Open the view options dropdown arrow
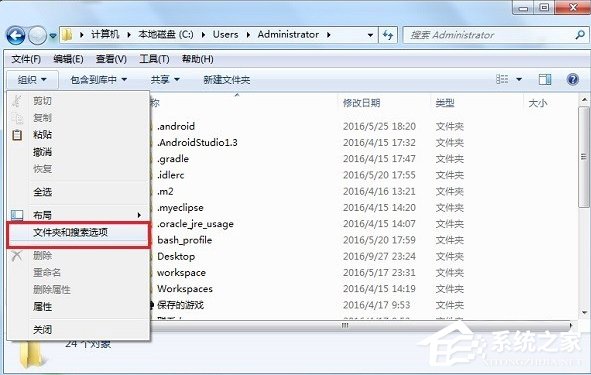 (519, 80)
